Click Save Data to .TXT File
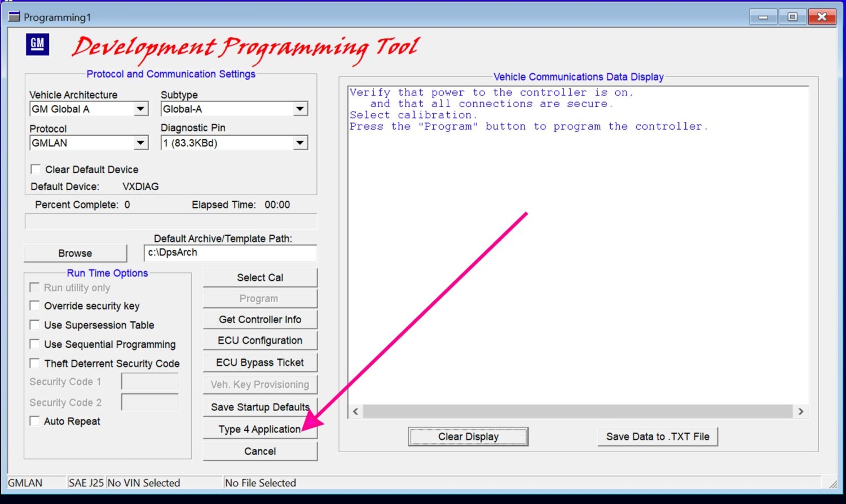 tap(658, 436)
